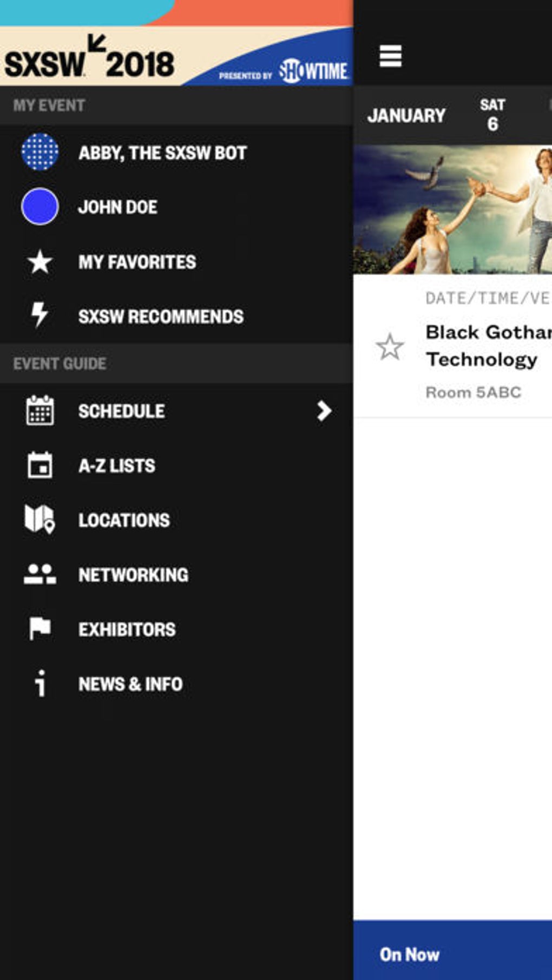Open the JANUARY month label
The image size is (552, 980).
(406, 115)
